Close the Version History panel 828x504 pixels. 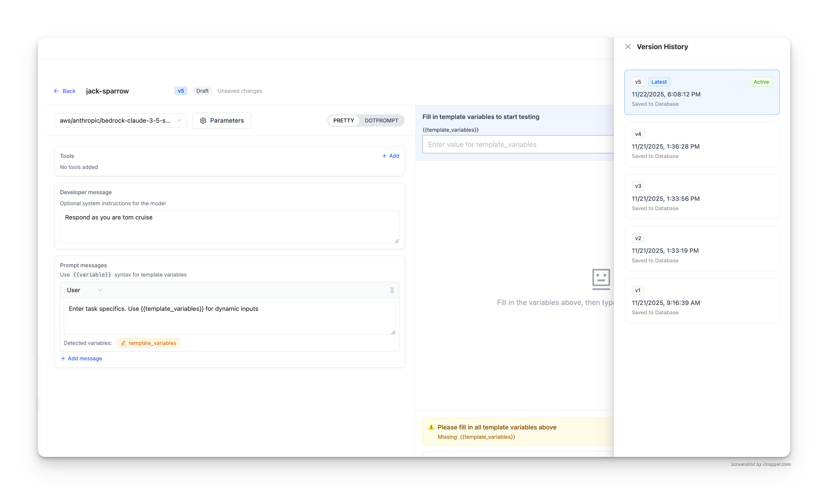click(x=628, y=47)
